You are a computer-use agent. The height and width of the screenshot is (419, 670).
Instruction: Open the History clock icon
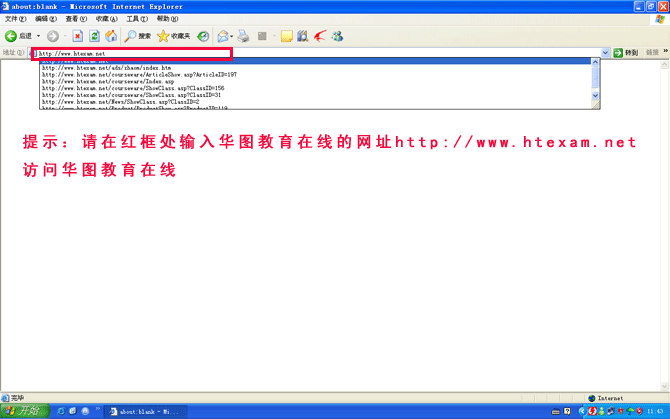click(203, 36)
